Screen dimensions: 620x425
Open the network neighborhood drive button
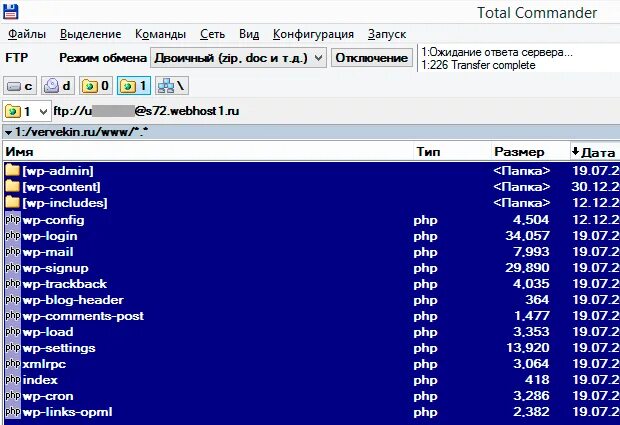coord(172,86)
